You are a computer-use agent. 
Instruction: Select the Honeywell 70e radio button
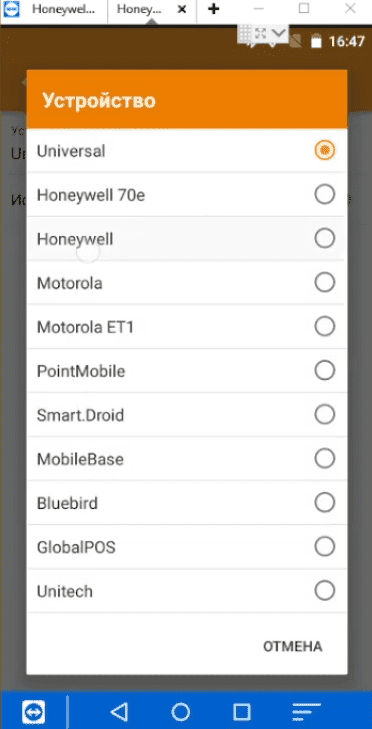click(325, 194)
